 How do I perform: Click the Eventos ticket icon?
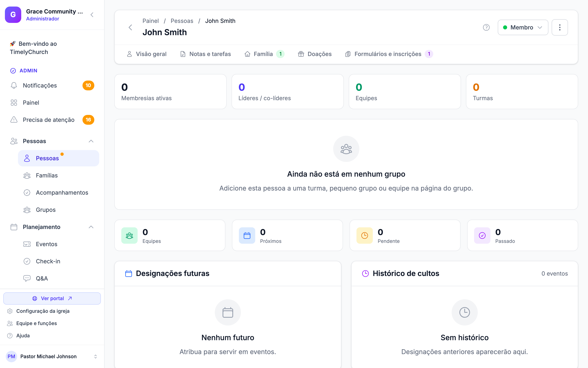pyautogui.click(x=27, y=244)
